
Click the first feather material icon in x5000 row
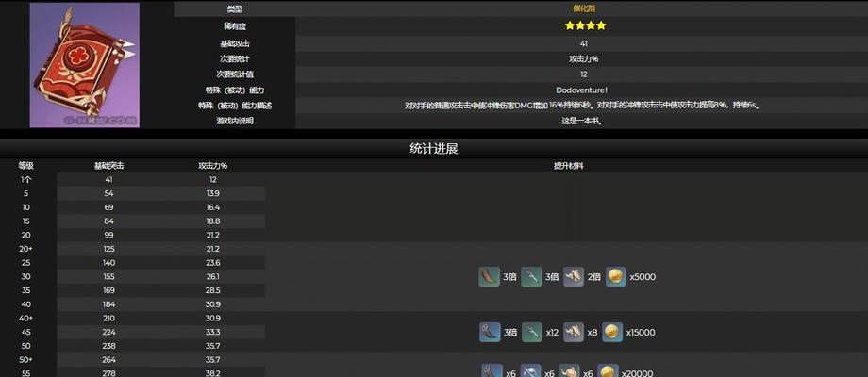click(489, 277)
